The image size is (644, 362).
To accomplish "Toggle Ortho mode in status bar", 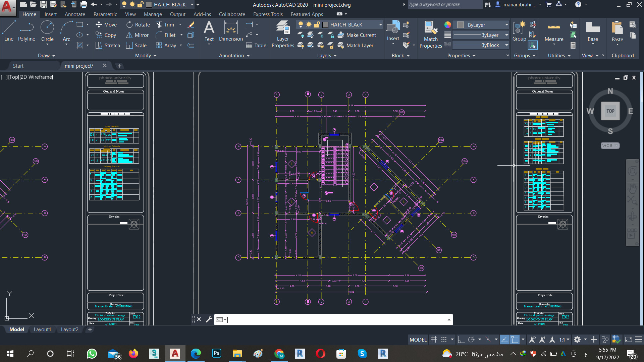I will (x=461, y=340).
